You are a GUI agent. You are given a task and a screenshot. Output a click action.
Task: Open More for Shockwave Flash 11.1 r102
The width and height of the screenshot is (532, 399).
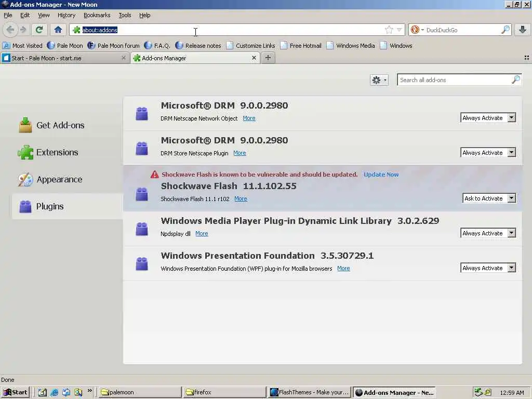(x=241, y=199)
